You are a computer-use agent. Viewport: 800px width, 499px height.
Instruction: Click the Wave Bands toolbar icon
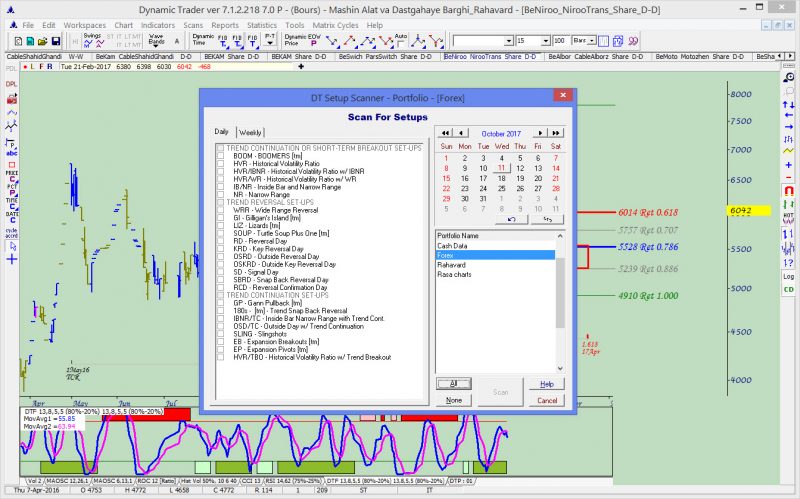point(158,40)
